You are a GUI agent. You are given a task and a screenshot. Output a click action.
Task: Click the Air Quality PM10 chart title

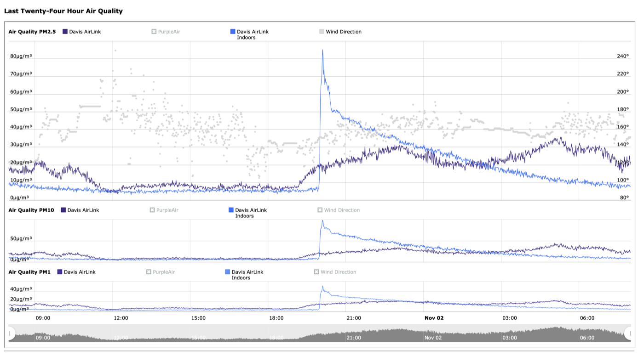(x=31, y=210)
